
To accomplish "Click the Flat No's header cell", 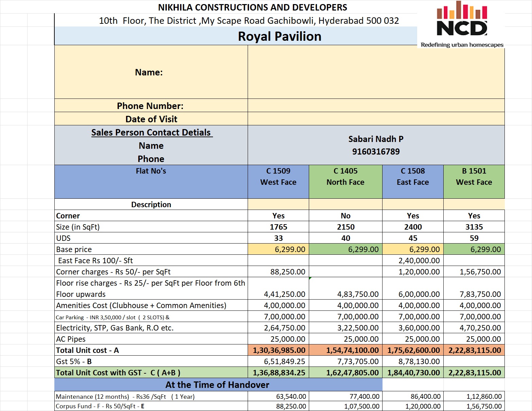I will pyautogui.click(x=151, y=182).
